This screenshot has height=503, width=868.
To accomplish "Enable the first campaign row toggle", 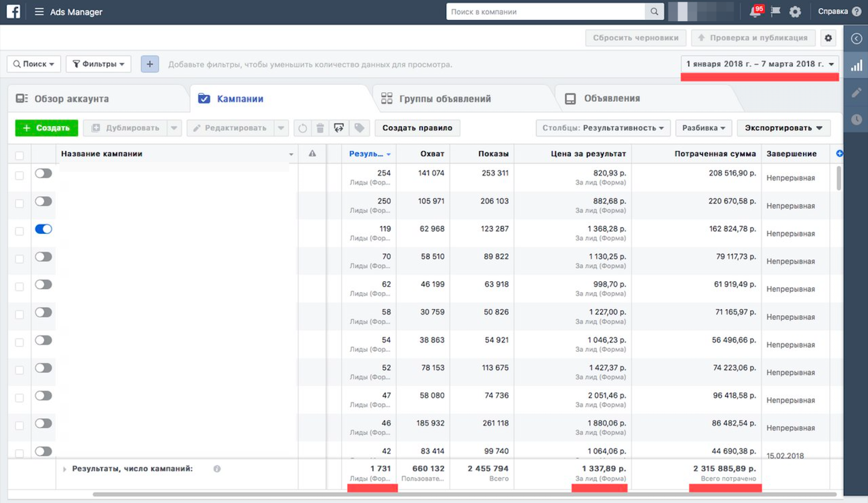I will (43, 173).
